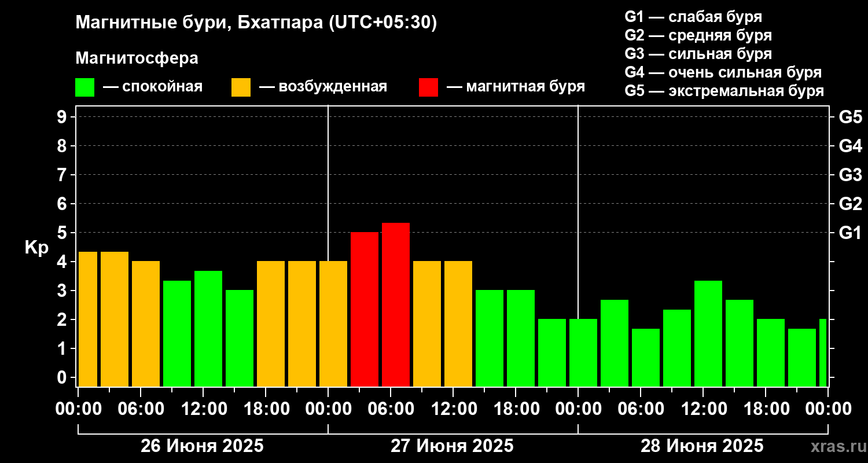Screen dimensions: 868x463
Task: Click the "G2 — средняя буря" line
Action: pos(698,35)
